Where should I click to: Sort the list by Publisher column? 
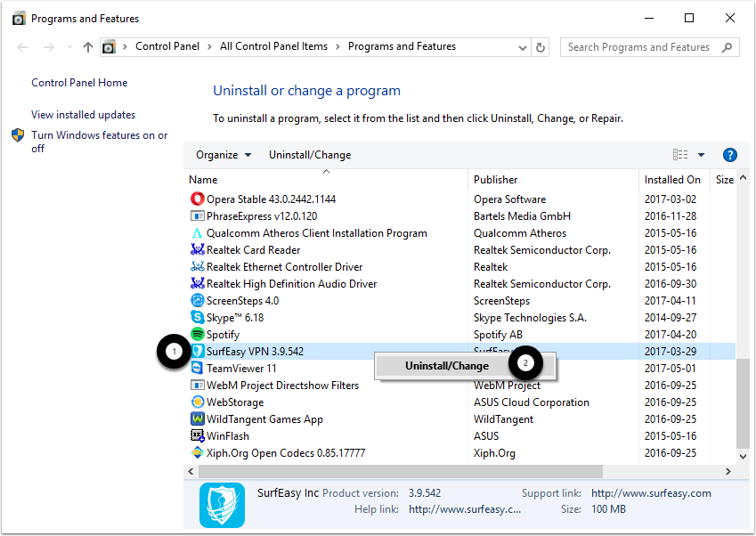click(x=554, y=179)
